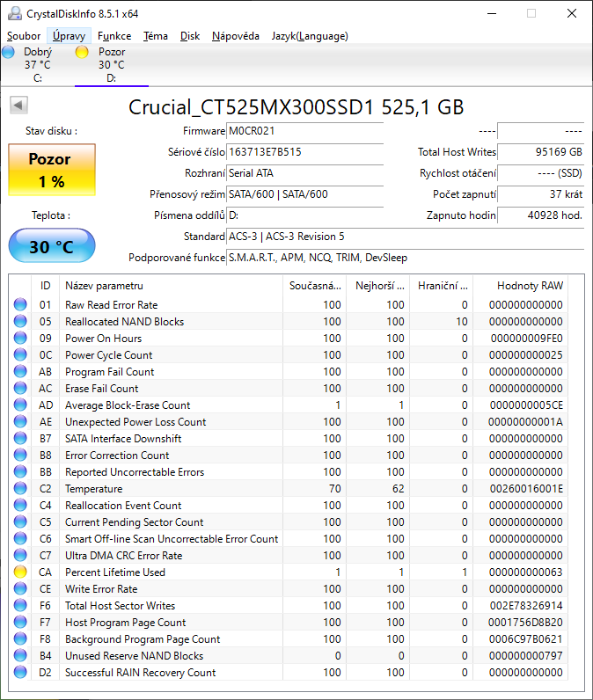
Task: Click status icon of SATA Interface Downshift
Action: tap(20, 439)
